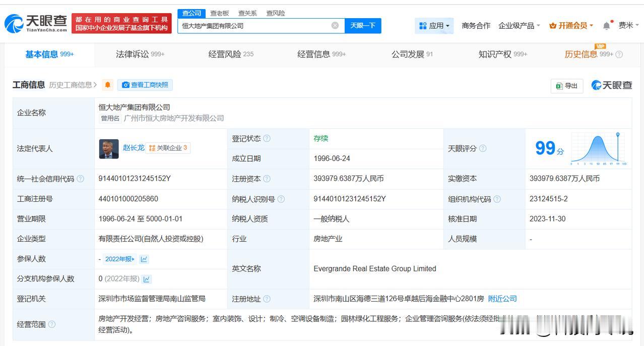View 关联企业 3 related companies

168,148
